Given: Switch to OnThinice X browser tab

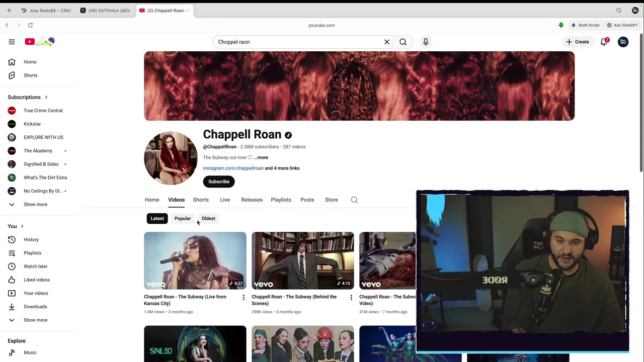Looking at the screenshot, I should 106,10.
